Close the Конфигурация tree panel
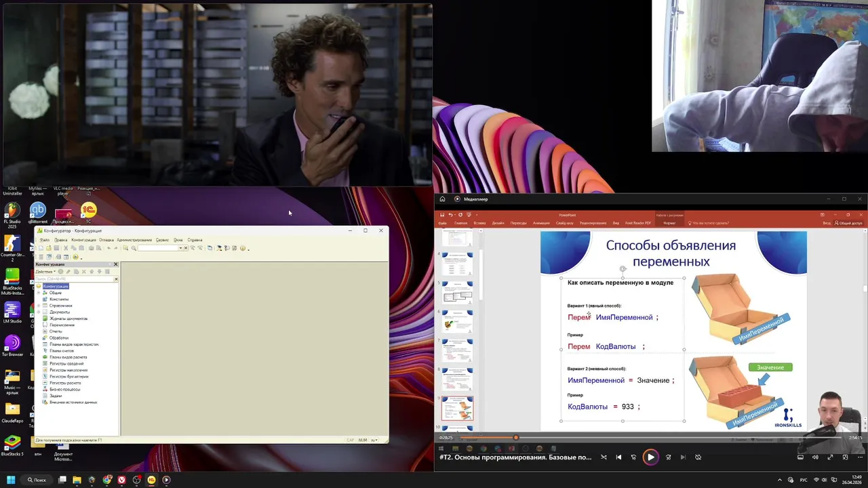868x488 pixels. (x=116, y=264)
